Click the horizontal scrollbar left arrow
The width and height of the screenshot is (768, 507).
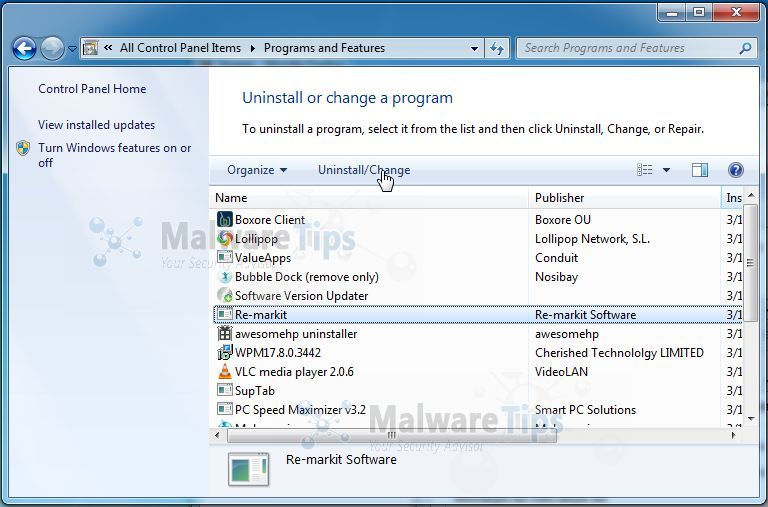pyautogui.click(x=217, y=435)
